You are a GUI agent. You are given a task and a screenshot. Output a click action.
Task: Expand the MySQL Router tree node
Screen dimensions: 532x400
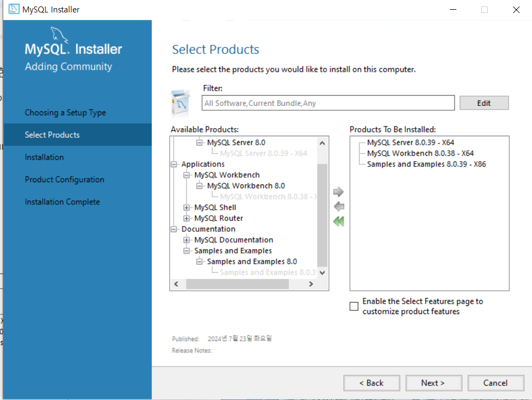click(186, 218)
